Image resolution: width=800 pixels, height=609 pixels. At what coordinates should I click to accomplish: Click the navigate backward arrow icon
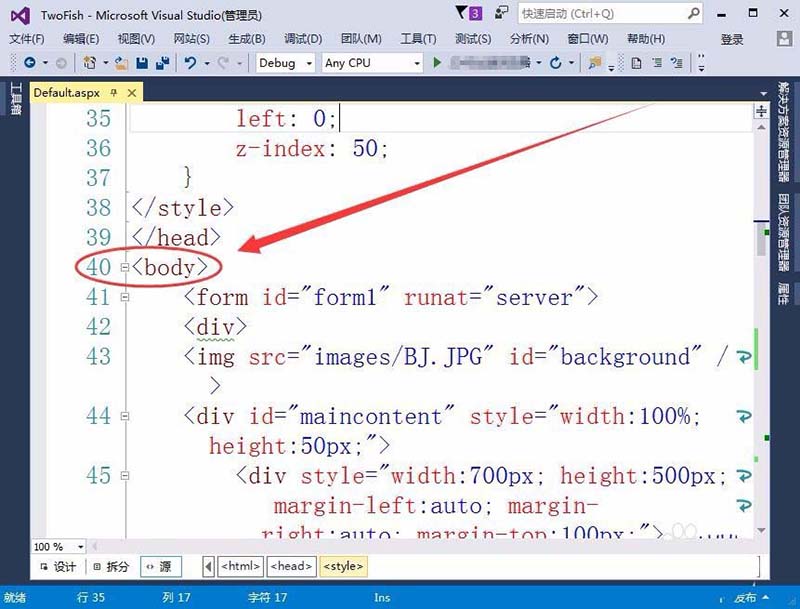pyautogui.click(x=30, y=63)
